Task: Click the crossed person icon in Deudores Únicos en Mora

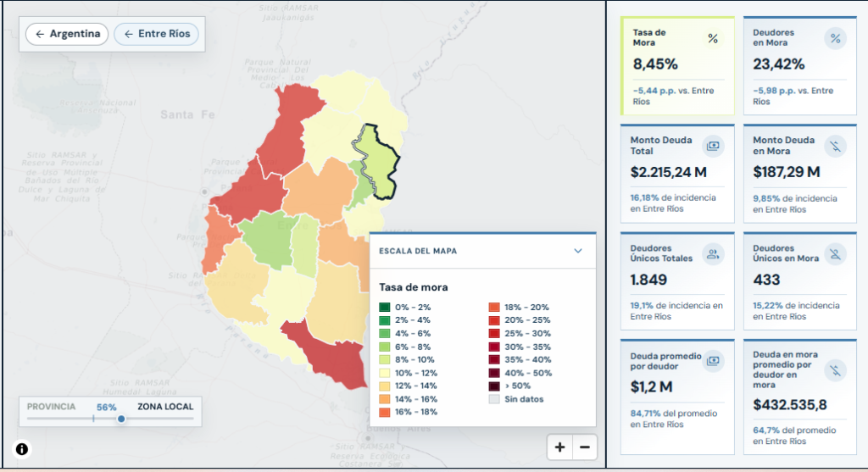Action: pyautogui.click(x=835, y=254)
